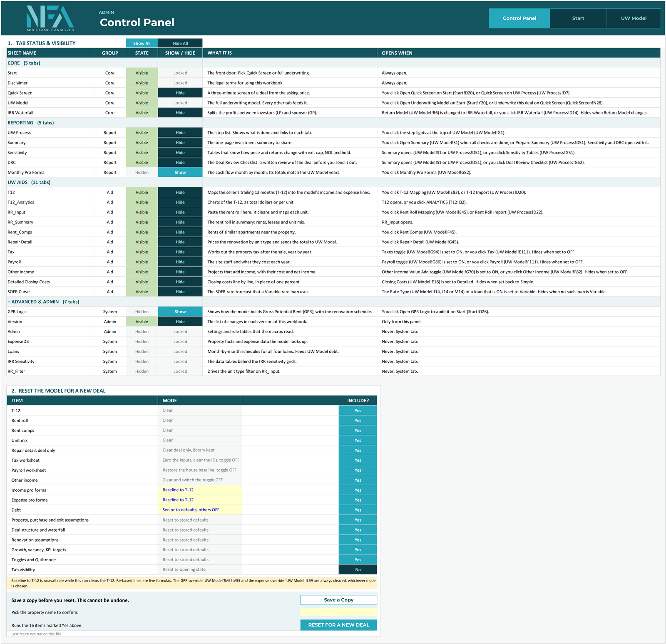Click the Visible state cell for DRC

point(142,163)
